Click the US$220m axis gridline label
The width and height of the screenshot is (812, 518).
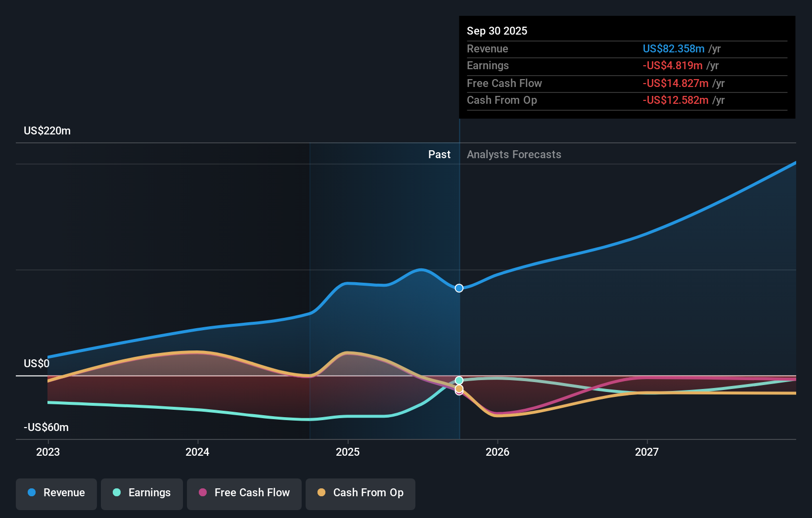(x=47, y=130)
